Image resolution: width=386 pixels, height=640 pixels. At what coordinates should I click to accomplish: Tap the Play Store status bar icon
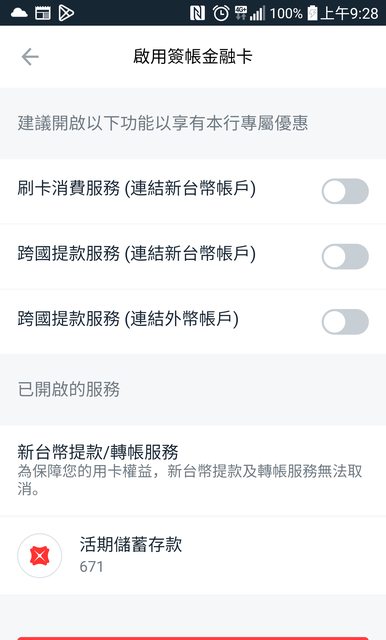[66, 13]
